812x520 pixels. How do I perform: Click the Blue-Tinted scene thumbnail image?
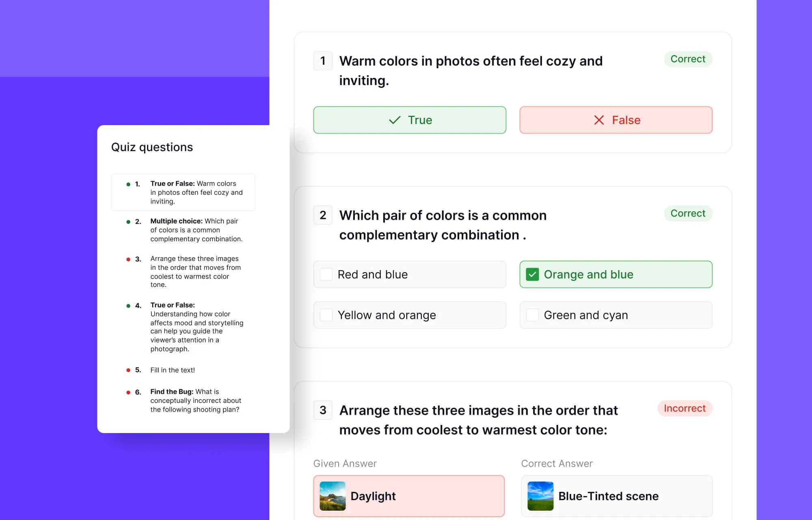[540, 496]
